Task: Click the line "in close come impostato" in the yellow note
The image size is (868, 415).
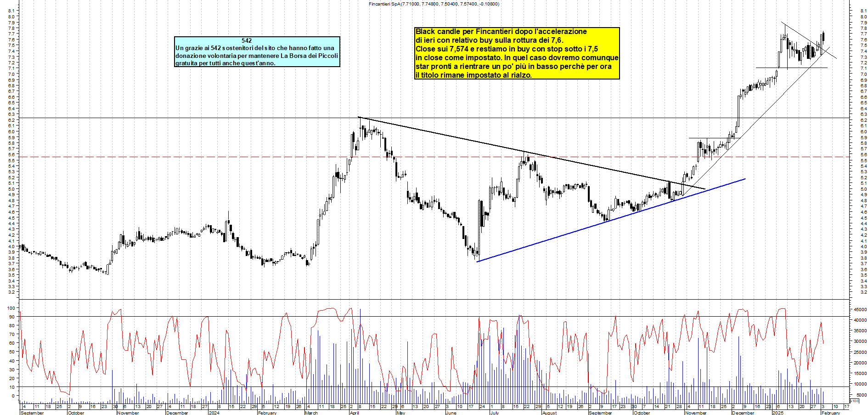Action: click(x=517, y=58)
